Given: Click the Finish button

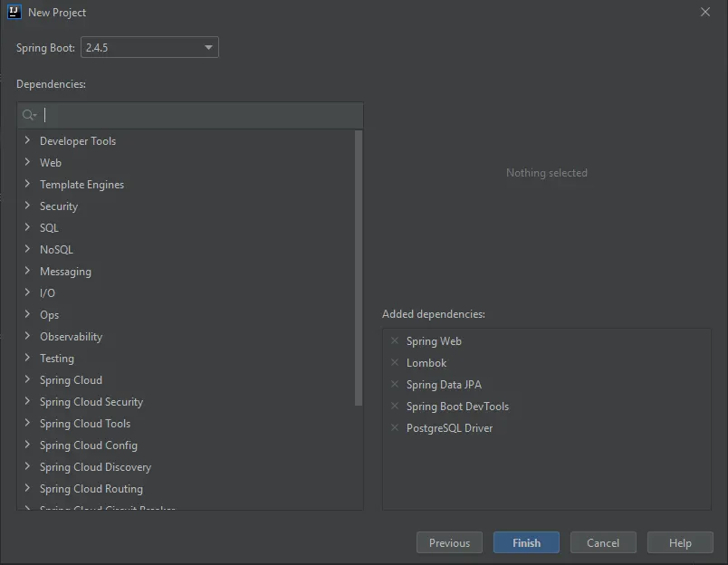Looking at the screenshot, I should pyautogui.click(x=526, y=542).
